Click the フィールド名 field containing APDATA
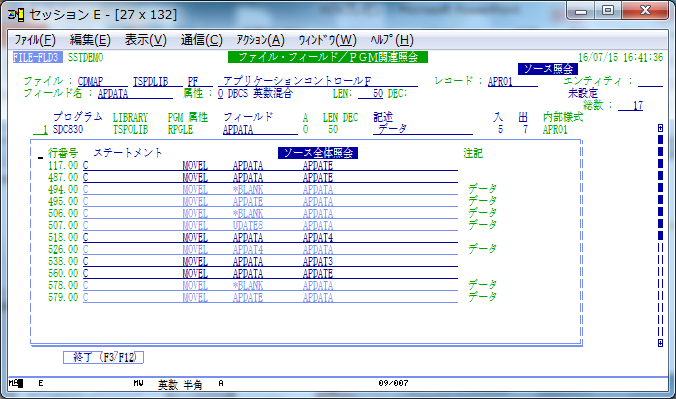The image size is (676, 399). coord(135,94)
